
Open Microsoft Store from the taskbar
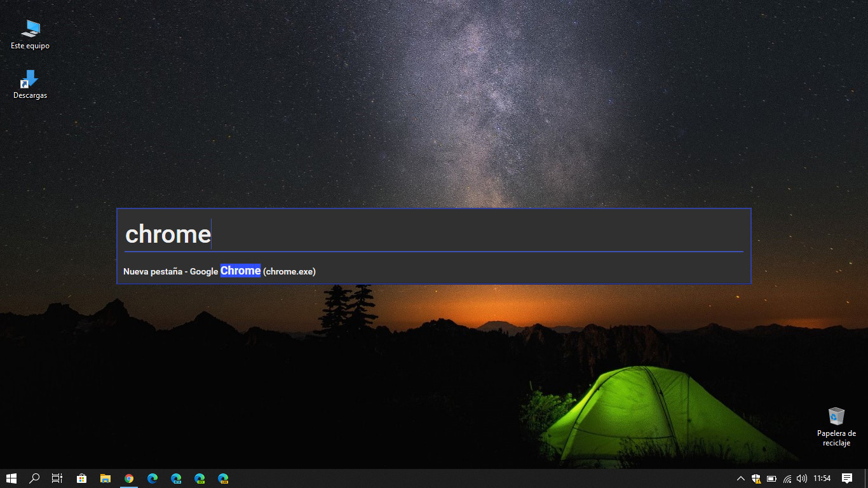coord(82,478)
